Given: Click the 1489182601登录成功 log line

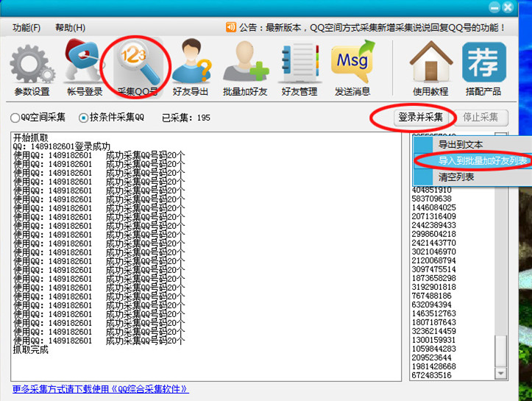Looking at the screenshot, I should point(61,146).
